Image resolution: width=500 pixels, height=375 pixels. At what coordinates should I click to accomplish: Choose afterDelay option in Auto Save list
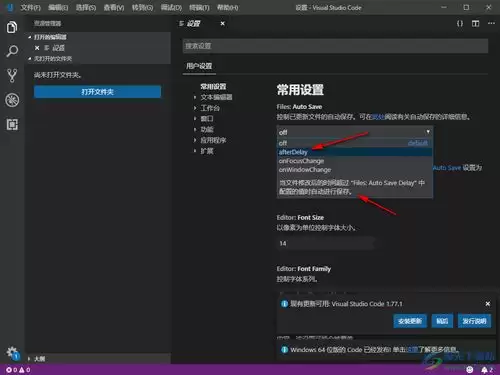[x=355, y=152]
